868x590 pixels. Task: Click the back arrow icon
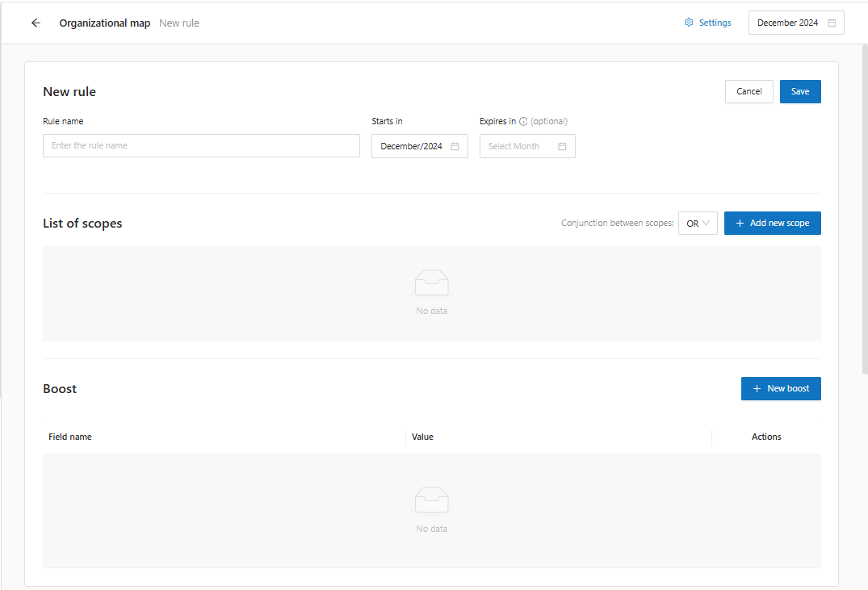click(36, 23)
